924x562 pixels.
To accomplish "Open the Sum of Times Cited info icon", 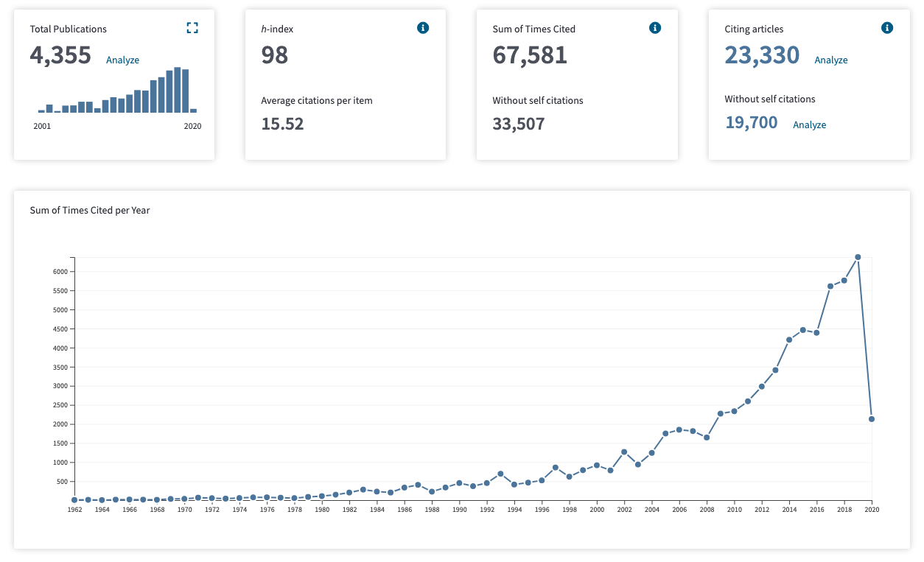I will pos(655,28).
